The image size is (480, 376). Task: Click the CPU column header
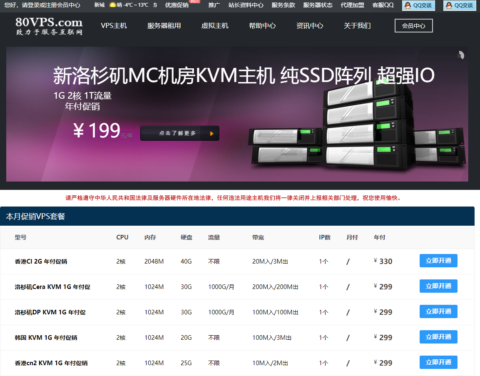pyautogui.click(x=122, y=237)
